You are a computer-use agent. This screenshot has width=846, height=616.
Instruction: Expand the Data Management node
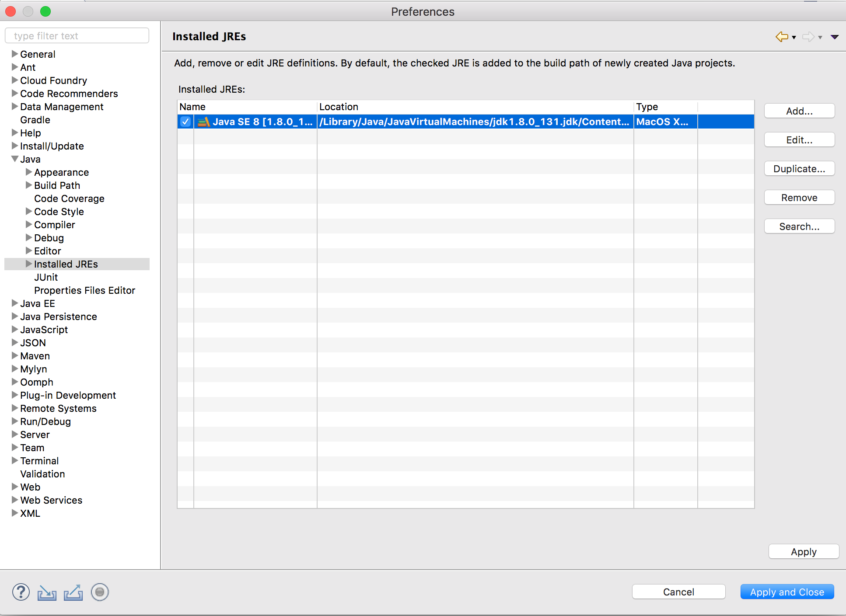[15, 106]
